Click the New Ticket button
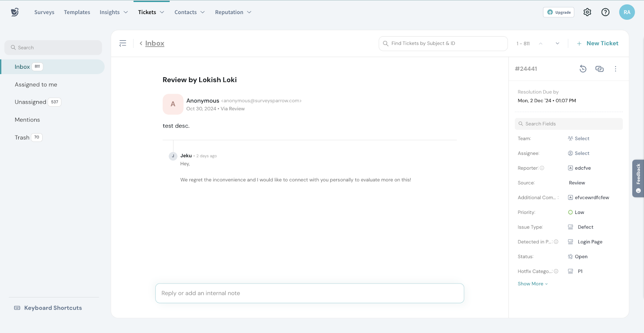The image size is (644, 333). (x=598, y=43)
